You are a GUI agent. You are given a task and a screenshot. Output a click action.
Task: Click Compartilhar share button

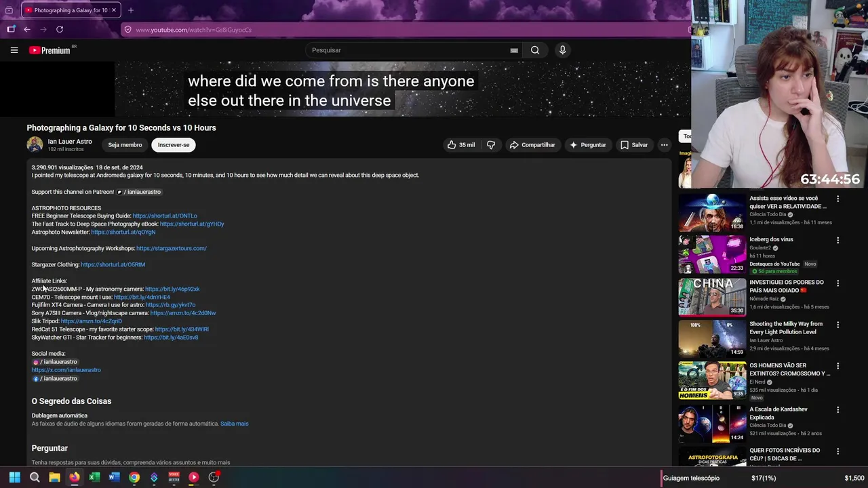(x=532, y=145)
